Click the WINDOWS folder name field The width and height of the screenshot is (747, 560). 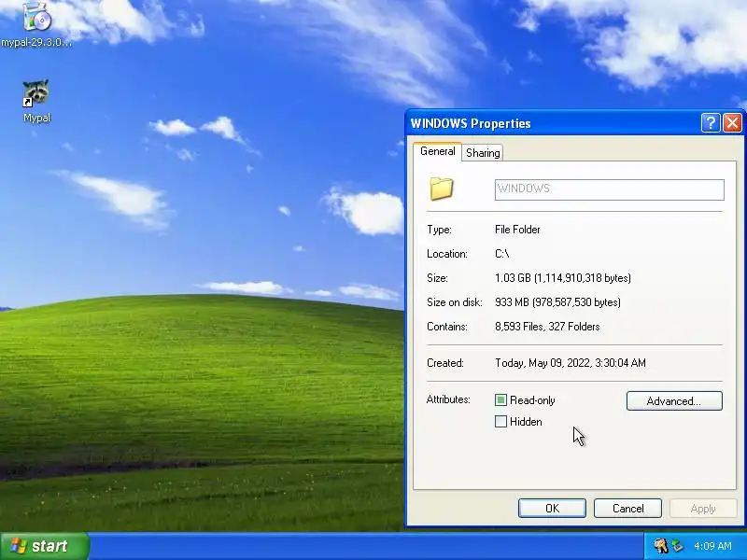pos(610,189)
